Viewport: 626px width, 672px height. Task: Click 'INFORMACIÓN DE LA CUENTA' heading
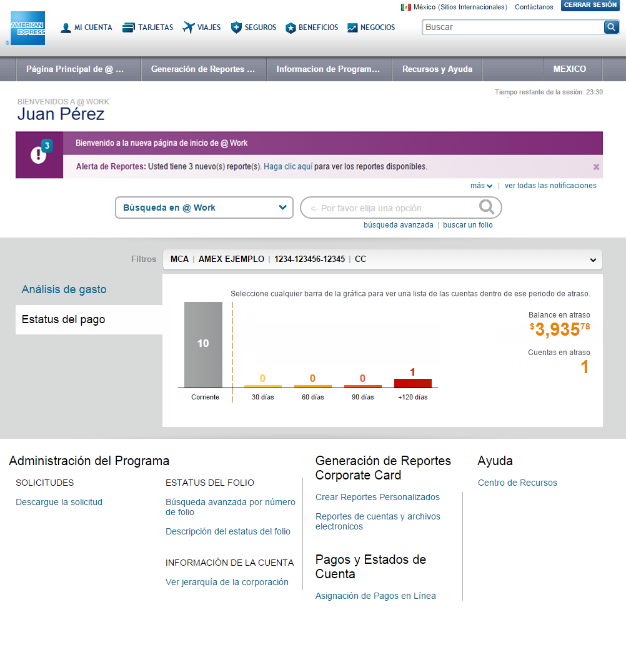pos(229,563)
